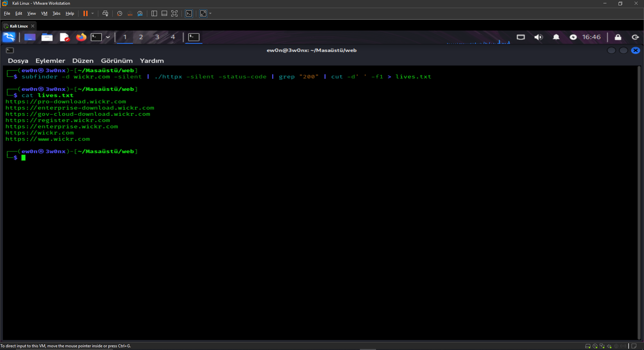Close the Kali Linux VM tab

click(33, 26)
